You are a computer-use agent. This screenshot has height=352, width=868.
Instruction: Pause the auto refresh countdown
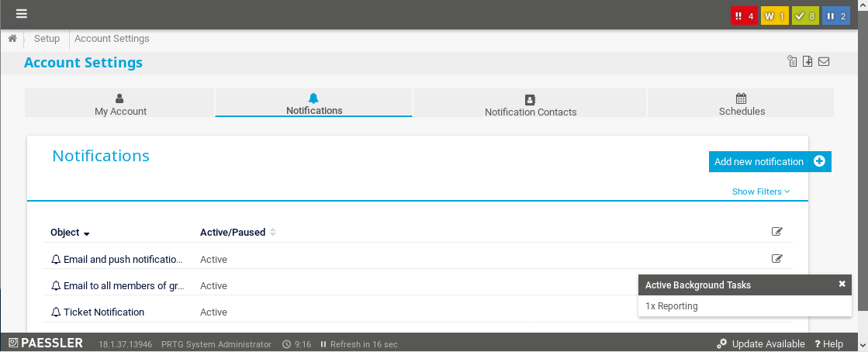point(323,344)
